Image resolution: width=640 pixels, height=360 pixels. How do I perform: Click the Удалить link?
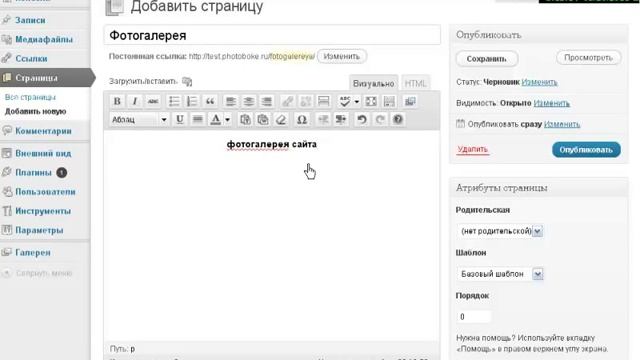coord(473,149)
